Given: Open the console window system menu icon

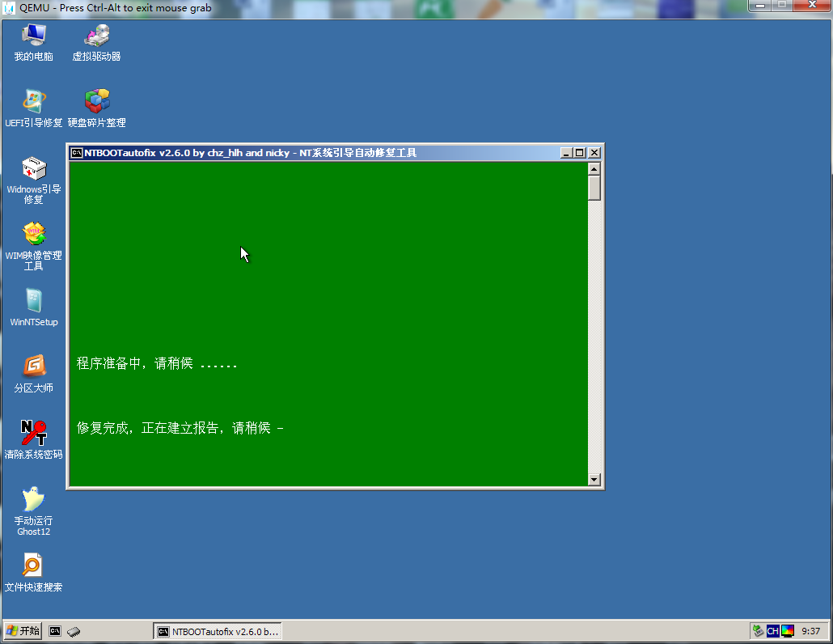Looking at the screenshot, I should (77, 153).
